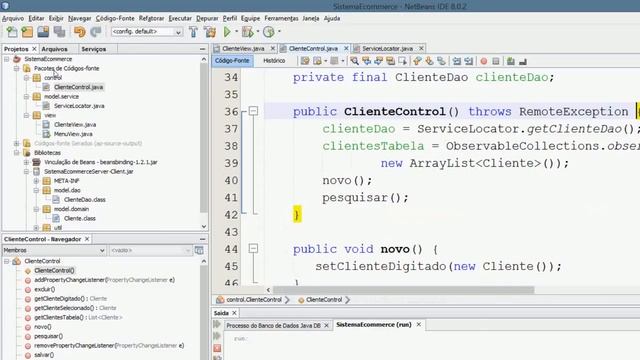
Task: Open the Debug Project dropdown arrow
Action: (258, 31)
